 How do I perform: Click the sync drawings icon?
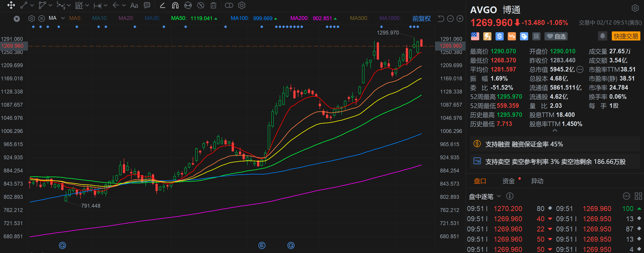point(188,5)
